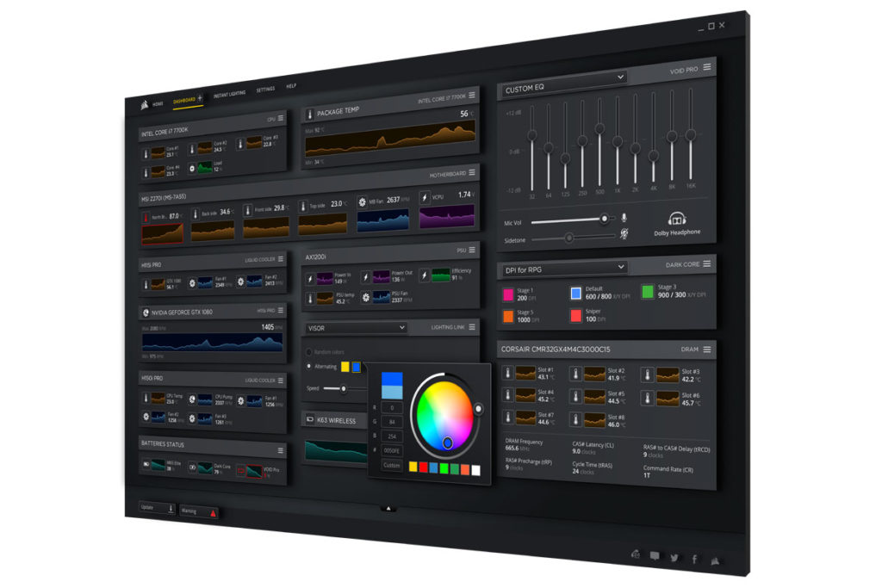Open the VOID PRO widget menu
Viewport: 882px width, 588px height.
point(707,67)
